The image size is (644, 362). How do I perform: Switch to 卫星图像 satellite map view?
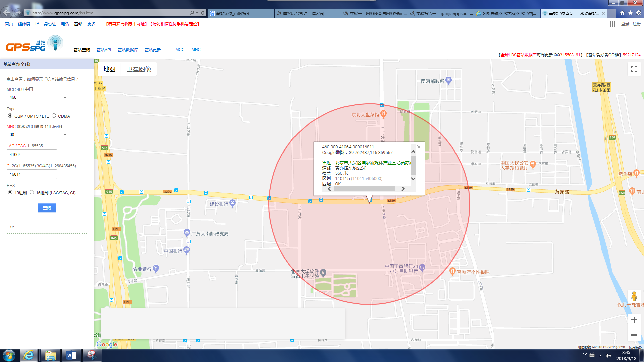tap(139, 69)
